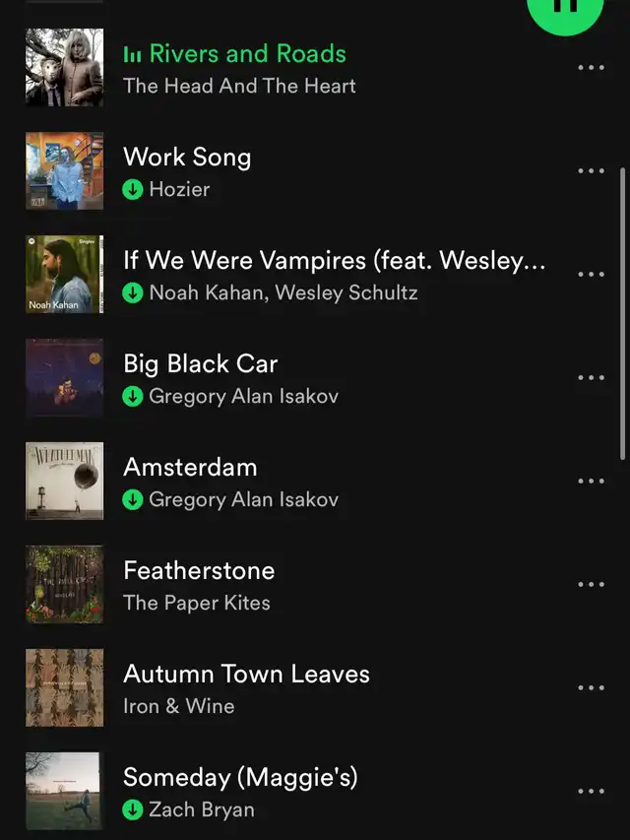The width and height of the screenshot is (630, 840).
Task: Click the downloaded icon beside Hozier
Action: click(132, 189)
